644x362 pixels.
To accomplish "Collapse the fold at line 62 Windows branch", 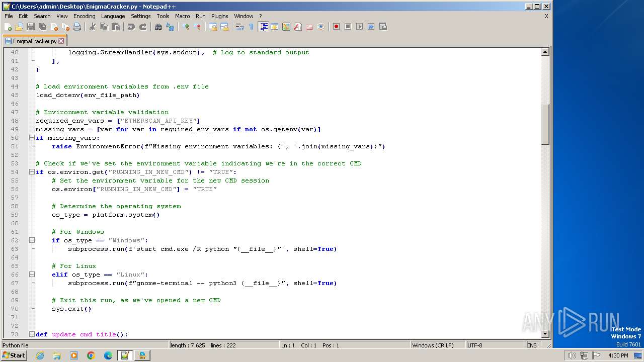I will point(32,240).
